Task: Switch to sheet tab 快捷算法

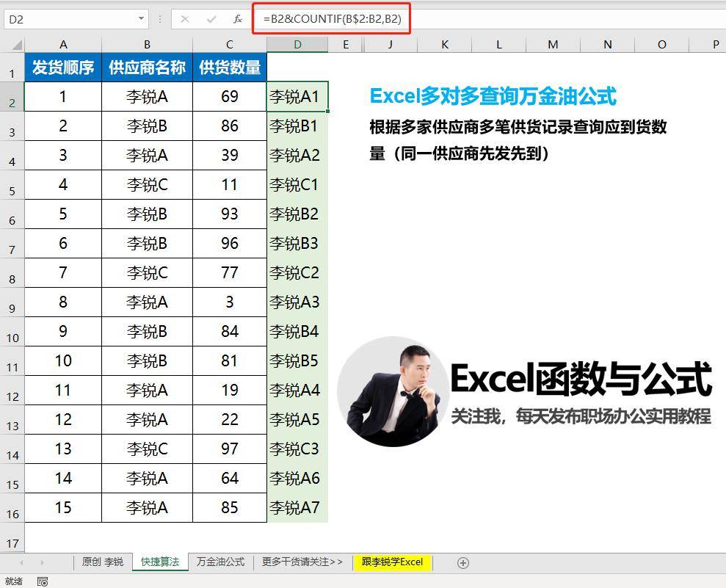Action: 160,562
